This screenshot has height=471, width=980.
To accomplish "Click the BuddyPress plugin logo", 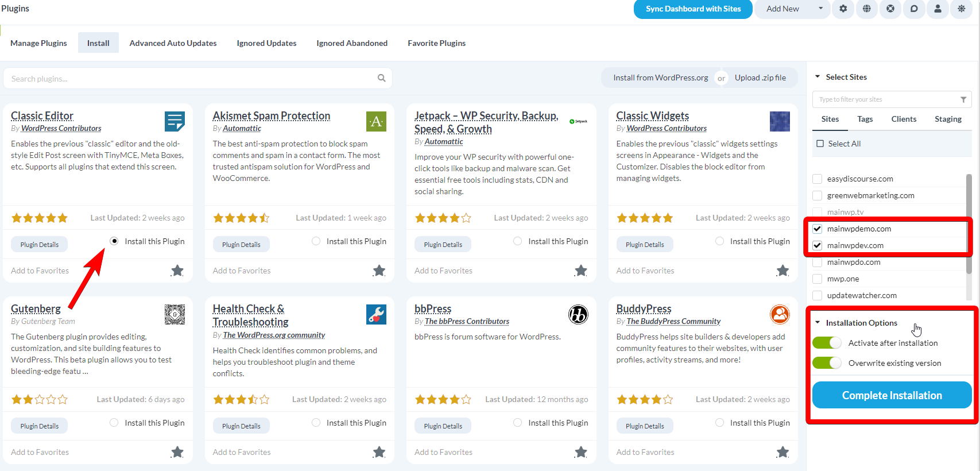I will (x=780, y=314).
